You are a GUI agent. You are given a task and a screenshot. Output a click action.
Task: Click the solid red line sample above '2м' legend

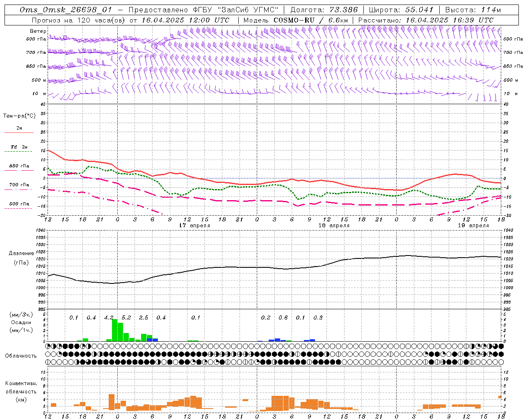click(x=19, y=132)
